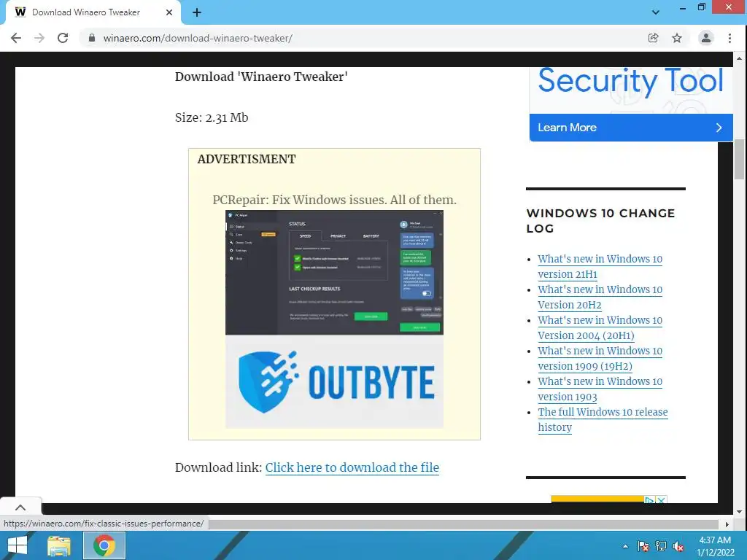Open What's new in Windows 10 version 1909 (19H2)
Screen dimensions: 747x560
click(600, 359)
